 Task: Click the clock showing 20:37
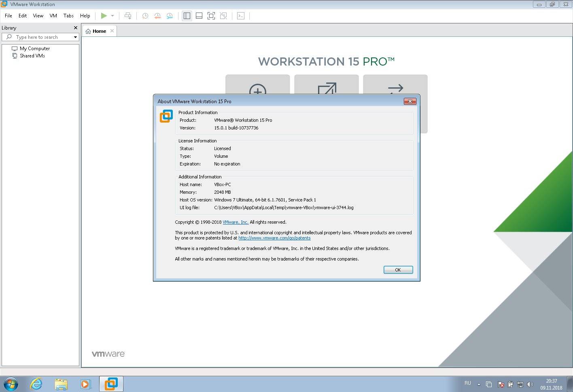point(551,381)
